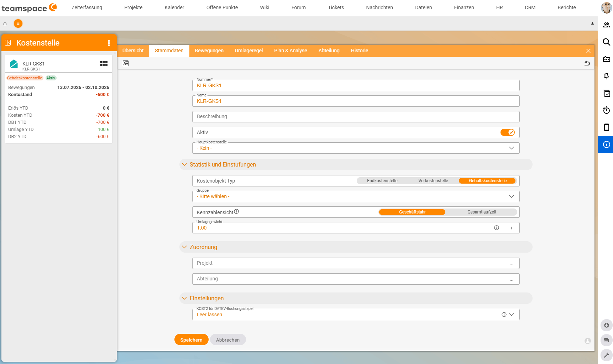613x364 pixels.
Task: Open the Gruppe dropdown
Action: (356, 196)
